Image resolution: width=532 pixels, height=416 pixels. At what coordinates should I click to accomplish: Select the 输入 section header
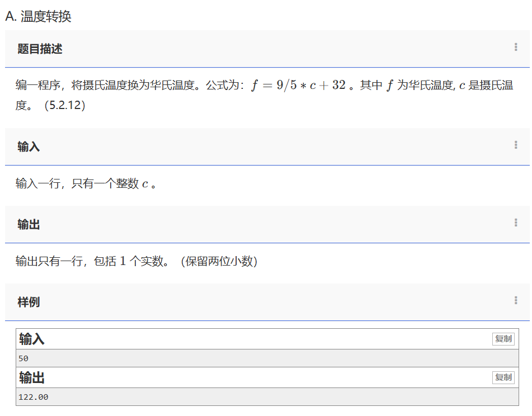pos(29,147)
